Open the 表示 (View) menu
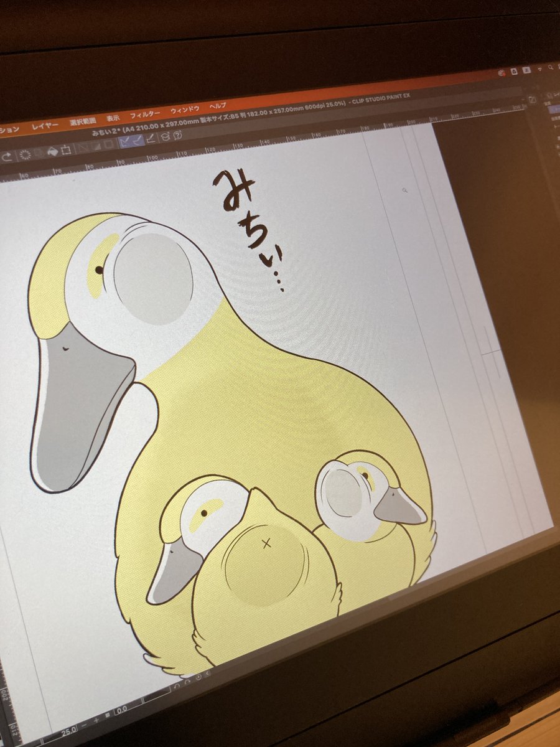 coord(113,118)
